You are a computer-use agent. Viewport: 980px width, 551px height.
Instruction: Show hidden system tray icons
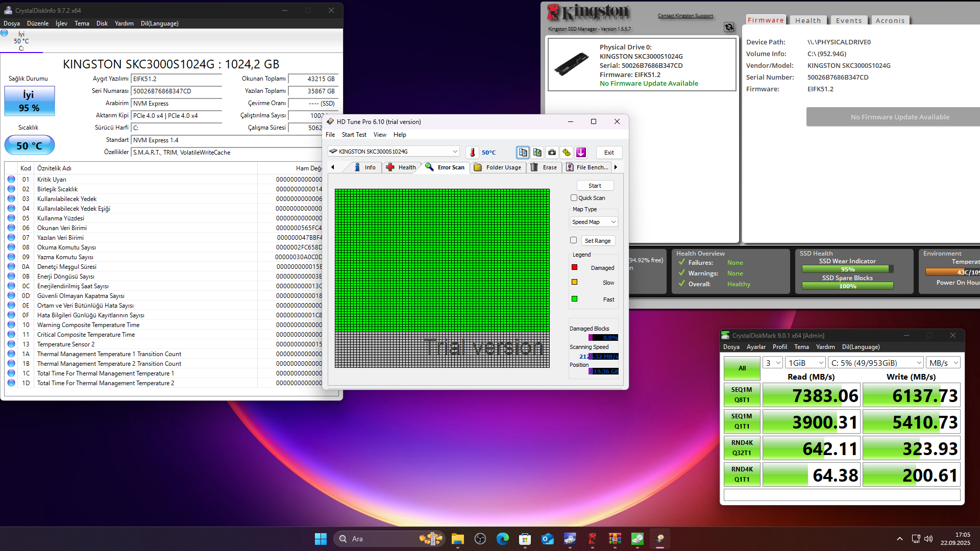click(x=900, y=539)
